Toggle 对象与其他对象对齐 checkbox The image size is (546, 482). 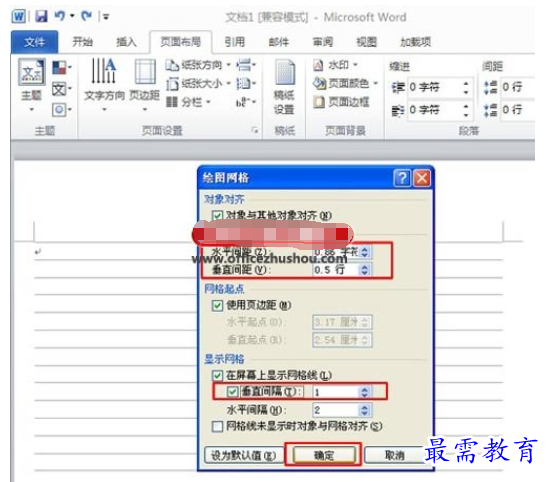point(217,216)
